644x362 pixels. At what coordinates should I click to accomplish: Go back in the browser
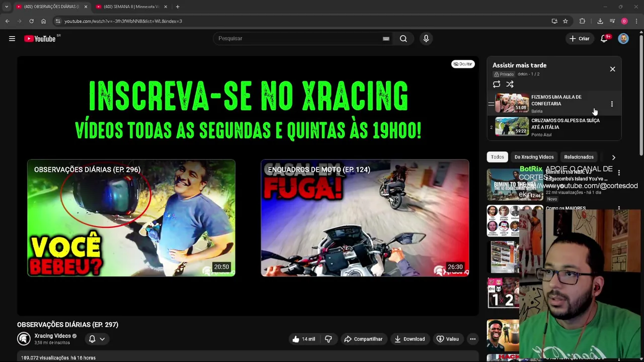7,21
